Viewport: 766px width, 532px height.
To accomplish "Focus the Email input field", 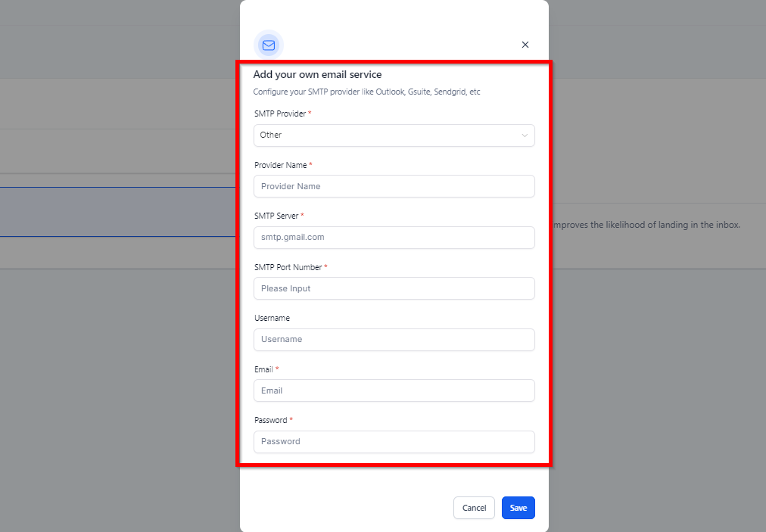I will pos(394,390).
